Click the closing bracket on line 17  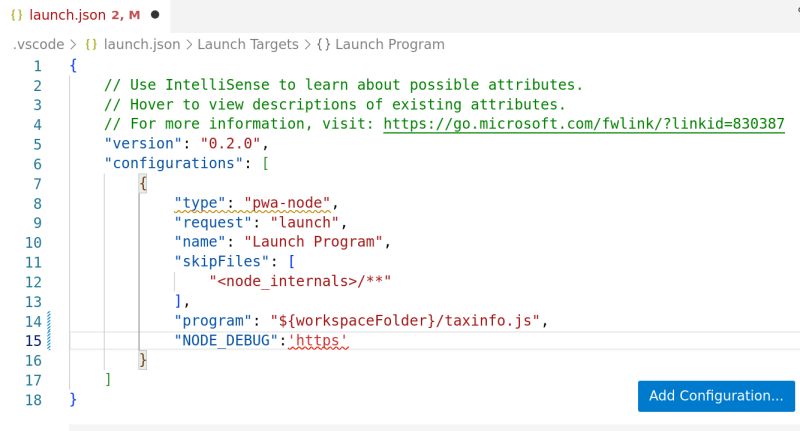[108, 379]
